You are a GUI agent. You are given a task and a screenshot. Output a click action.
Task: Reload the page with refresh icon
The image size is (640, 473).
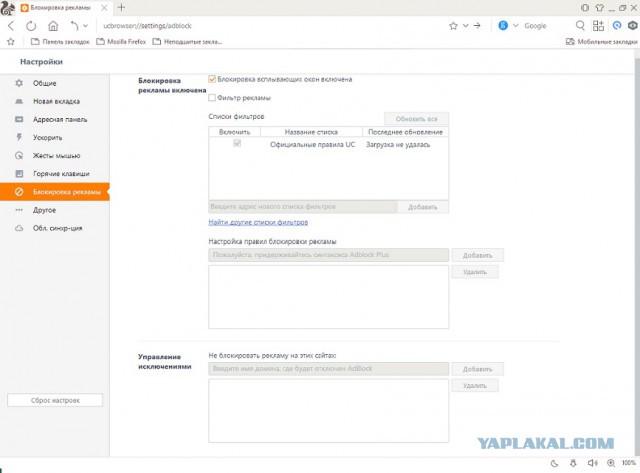[x=32, y=25]
